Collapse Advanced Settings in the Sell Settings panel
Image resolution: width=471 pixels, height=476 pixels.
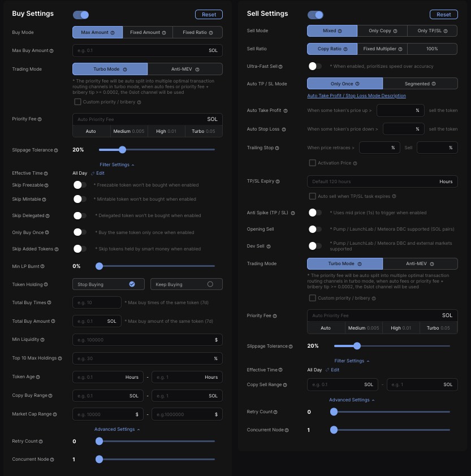[352, 400]
